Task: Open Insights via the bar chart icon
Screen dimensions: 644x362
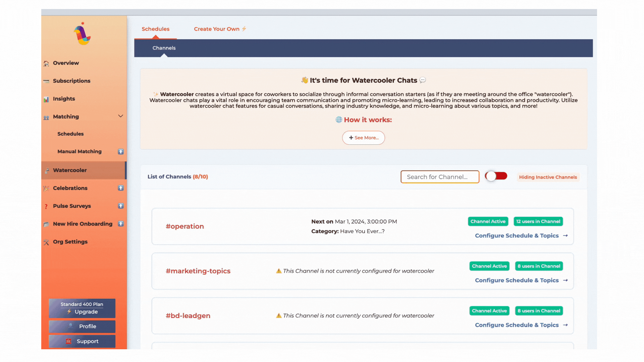Action: [46, 99]
